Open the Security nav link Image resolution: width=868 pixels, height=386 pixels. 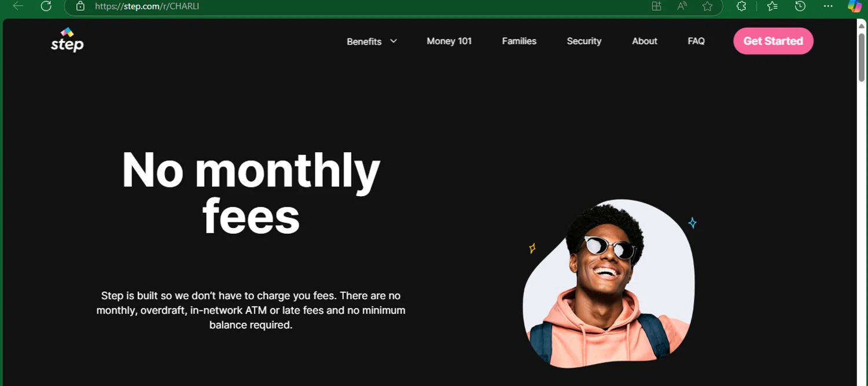[x=584, y=41]
